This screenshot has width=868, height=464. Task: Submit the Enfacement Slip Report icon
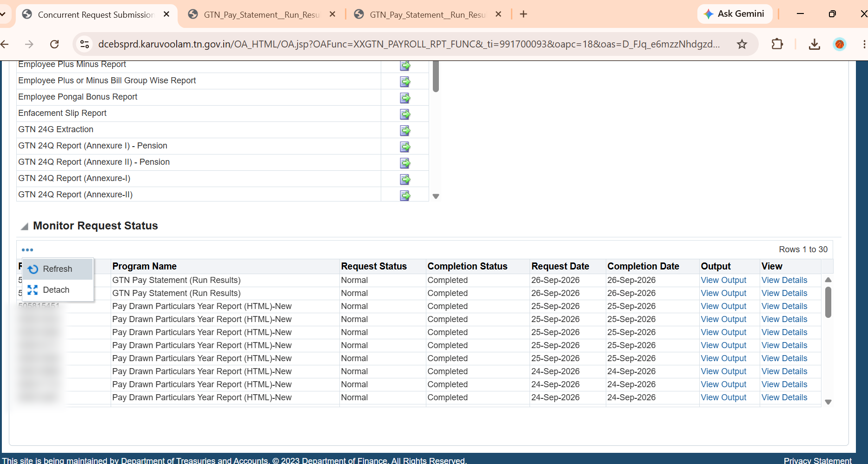pos(405,114)
